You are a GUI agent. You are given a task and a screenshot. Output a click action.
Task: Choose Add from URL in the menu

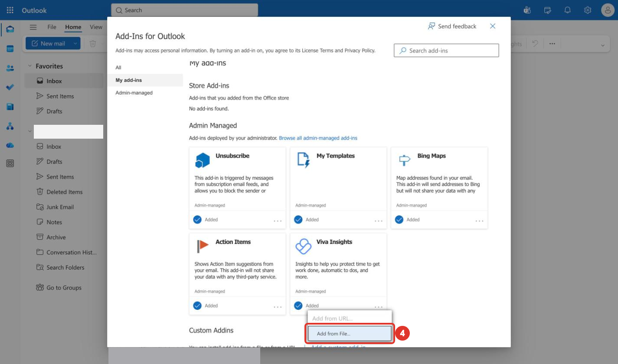(x=349, y=318)
